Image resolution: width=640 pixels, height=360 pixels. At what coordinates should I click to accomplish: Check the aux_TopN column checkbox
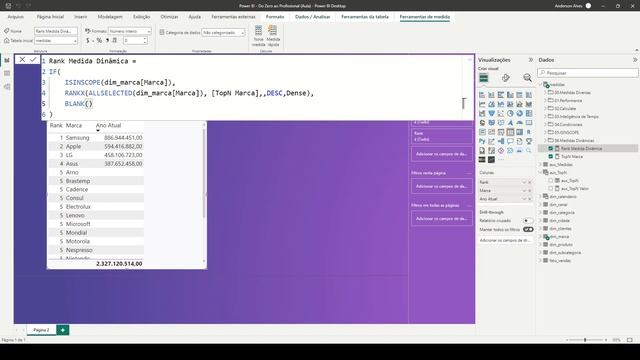pyautogui.click(x=551, y=180)
